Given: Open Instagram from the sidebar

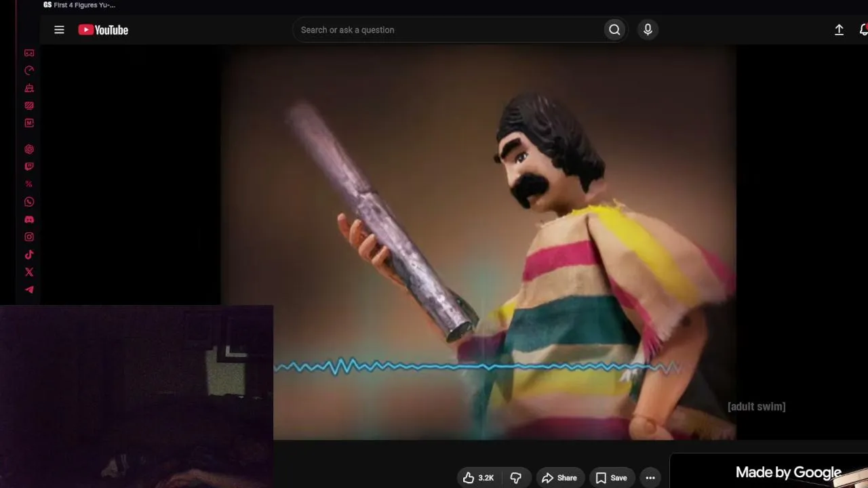Looking at the screenshot, I should pyautogui.click(x=29, y=237).
